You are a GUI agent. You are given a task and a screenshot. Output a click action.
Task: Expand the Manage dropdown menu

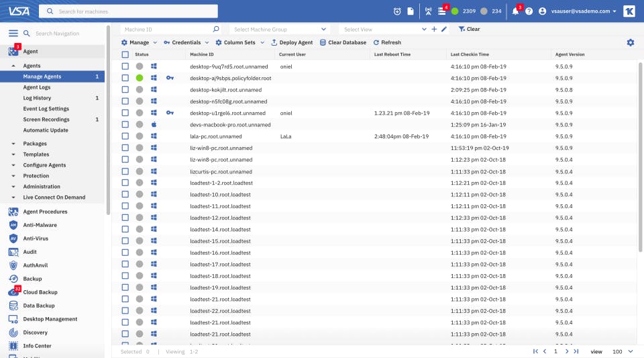click(x=139, y=42)
